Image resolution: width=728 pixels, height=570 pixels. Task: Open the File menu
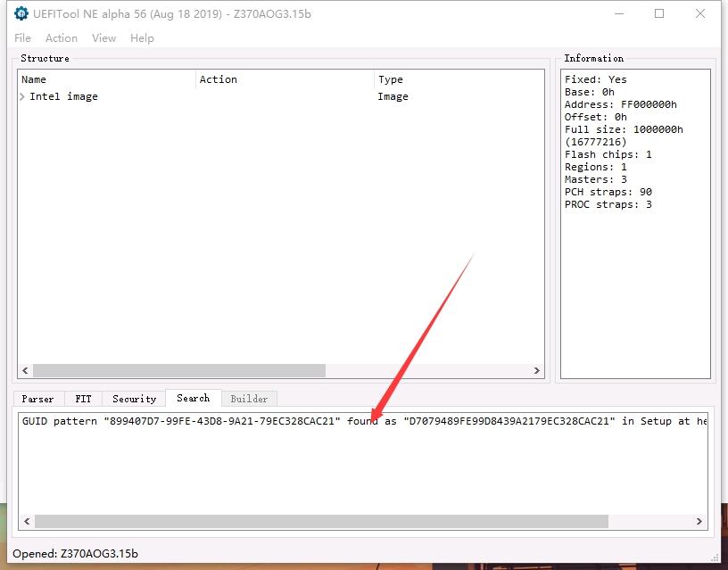[x=23, y=38]
